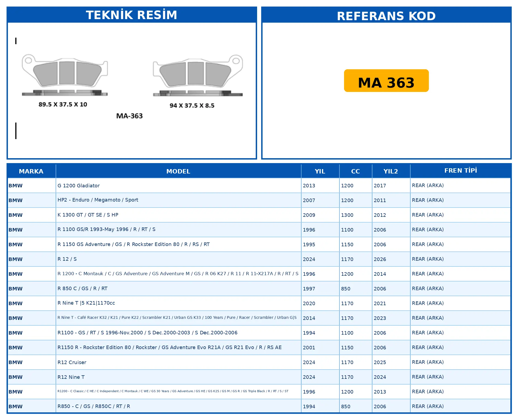Screen dimensions: 518x420
Task: Select the 94 X 37.5 X 8.5 dimension
Action: tap(192, 106)
